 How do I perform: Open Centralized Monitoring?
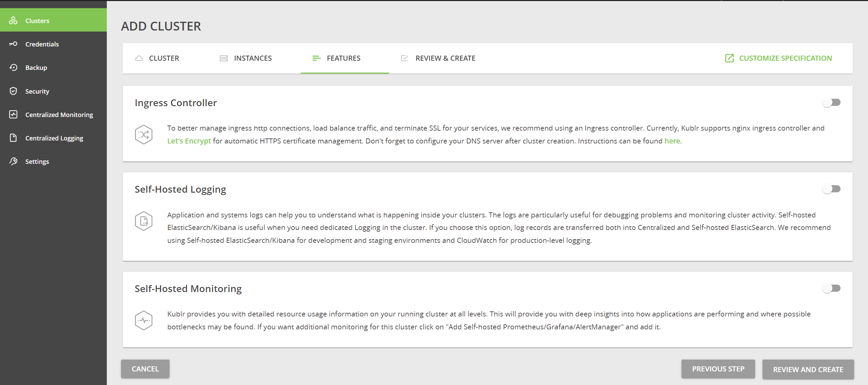click(x=53, y=114)
